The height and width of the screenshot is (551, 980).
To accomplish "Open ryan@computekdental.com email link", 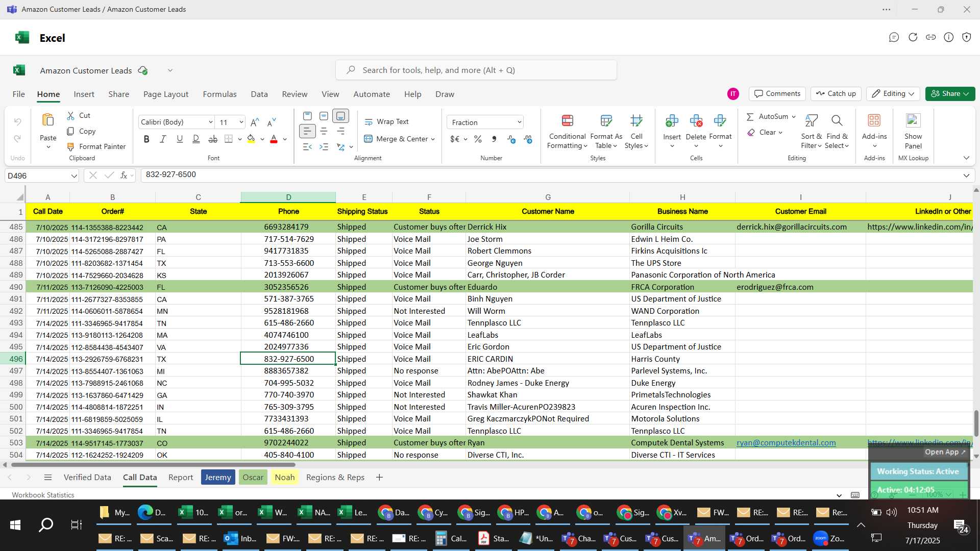I will [786, 443].
